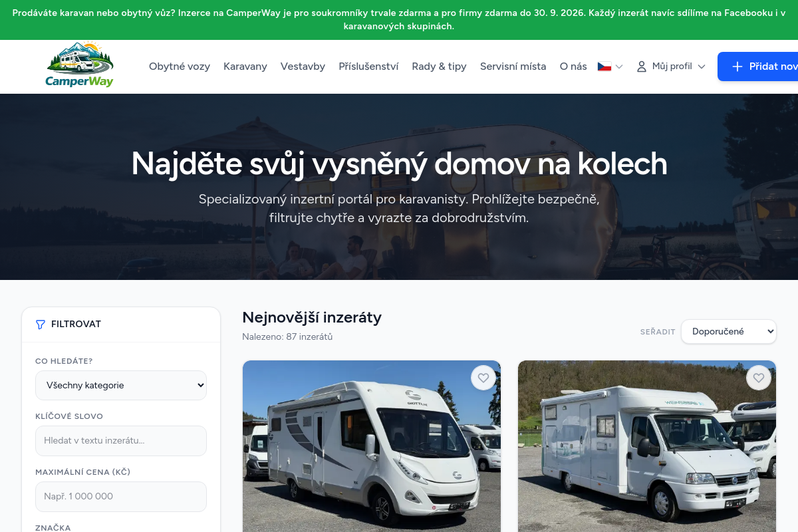
Task: Open the CamperWay logo home link
Action: pos(80,65)
